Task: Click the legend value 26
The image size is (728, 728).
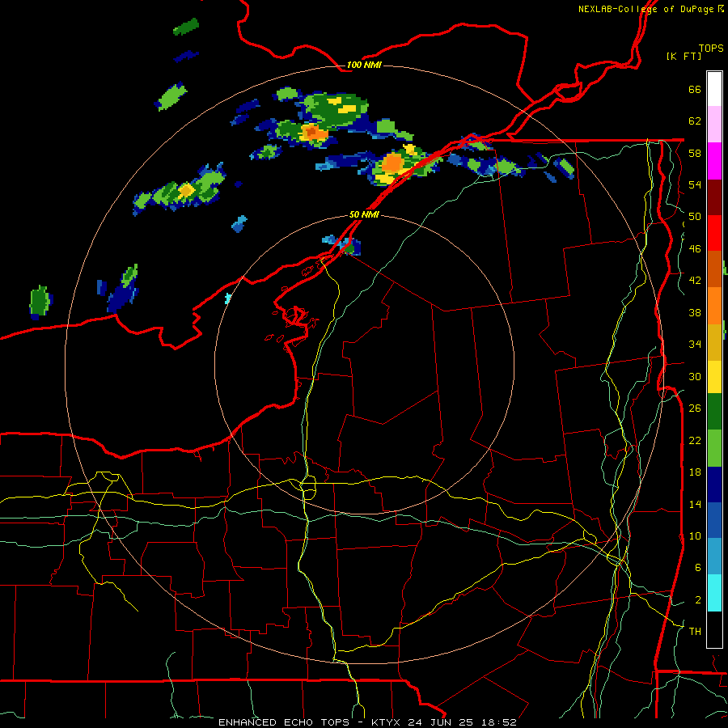Action: click(695, 408)
